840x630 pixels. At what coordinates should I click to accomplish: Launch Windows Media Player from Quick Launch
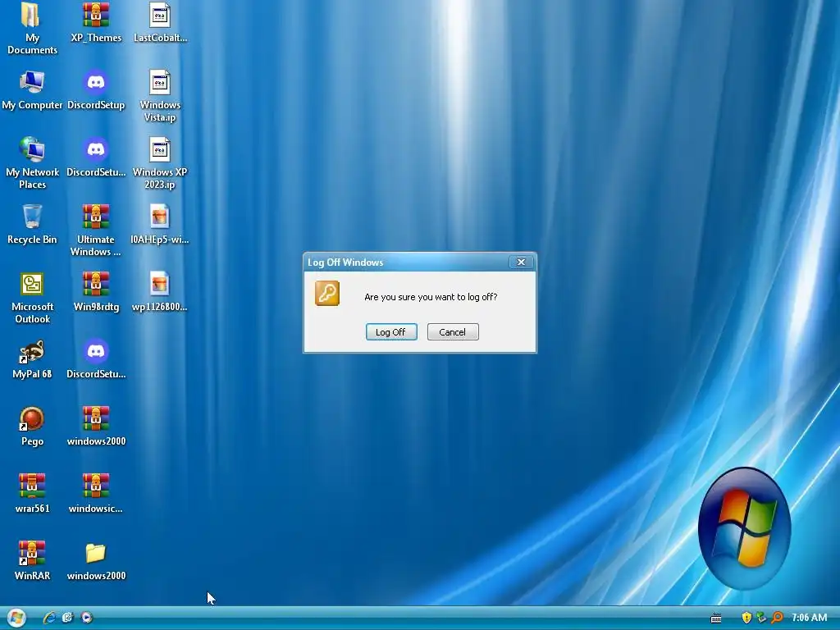(86, 618)
